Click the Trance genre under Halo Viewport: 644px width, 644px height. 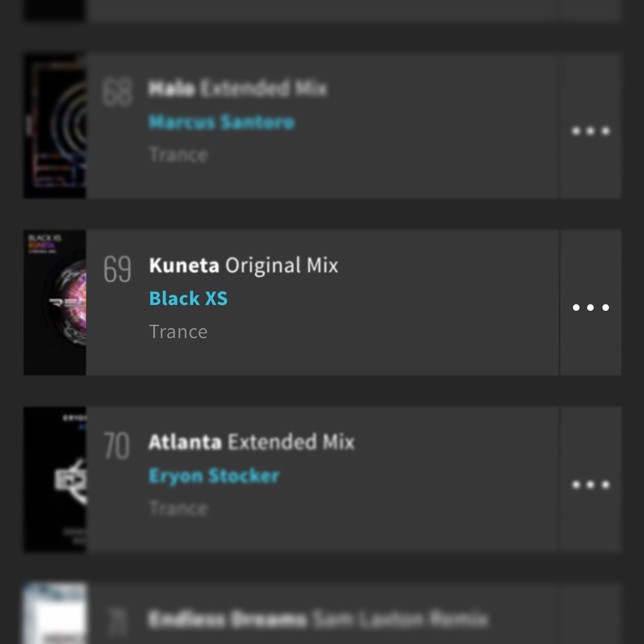[178, 155]
